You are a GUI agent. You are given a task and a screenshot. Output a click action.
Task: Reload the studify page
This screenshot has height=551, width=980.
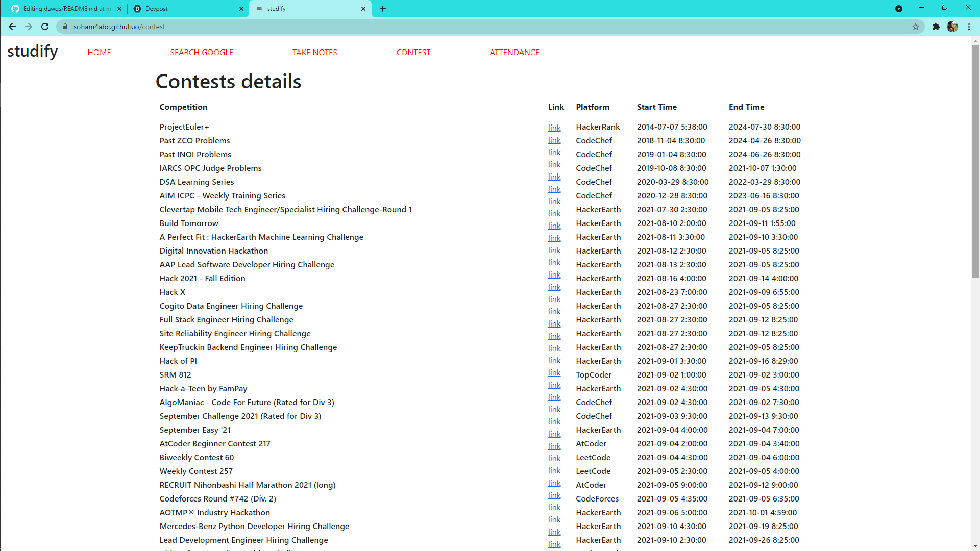(45, 27)
